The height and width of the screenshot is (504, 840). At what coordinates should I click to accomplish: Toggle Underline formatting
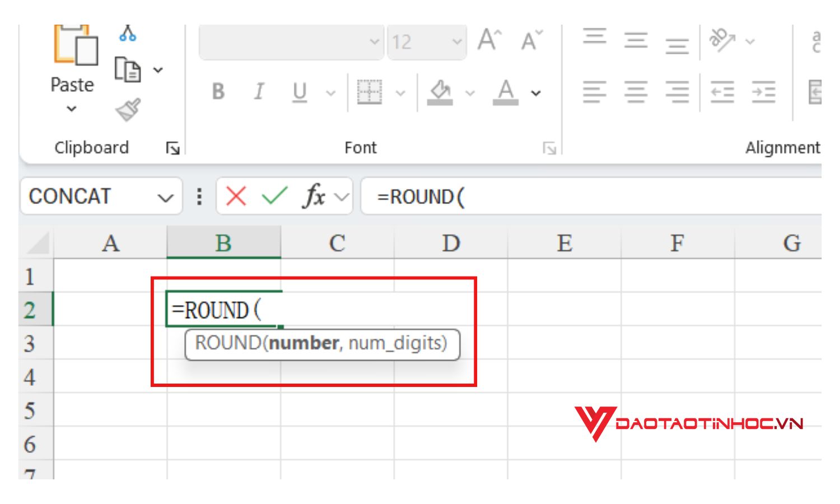click(x=300, y=92)
